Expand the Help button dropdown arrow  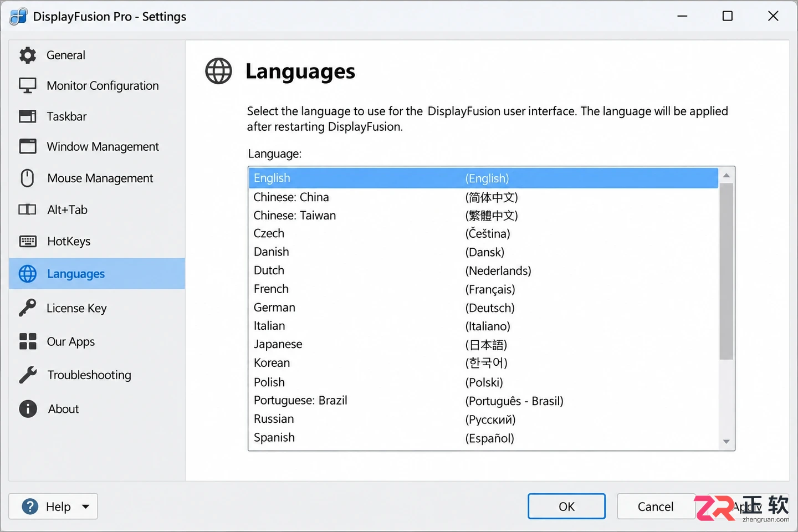tap(85, 507)
